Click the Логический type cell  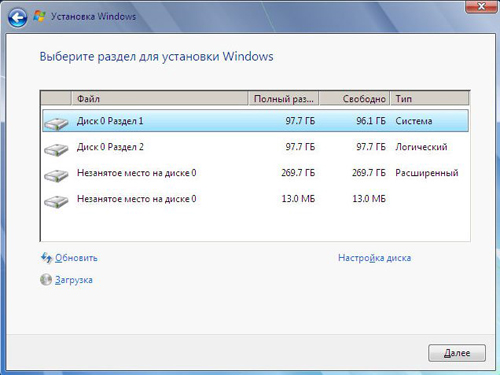(x=421, y=147)
